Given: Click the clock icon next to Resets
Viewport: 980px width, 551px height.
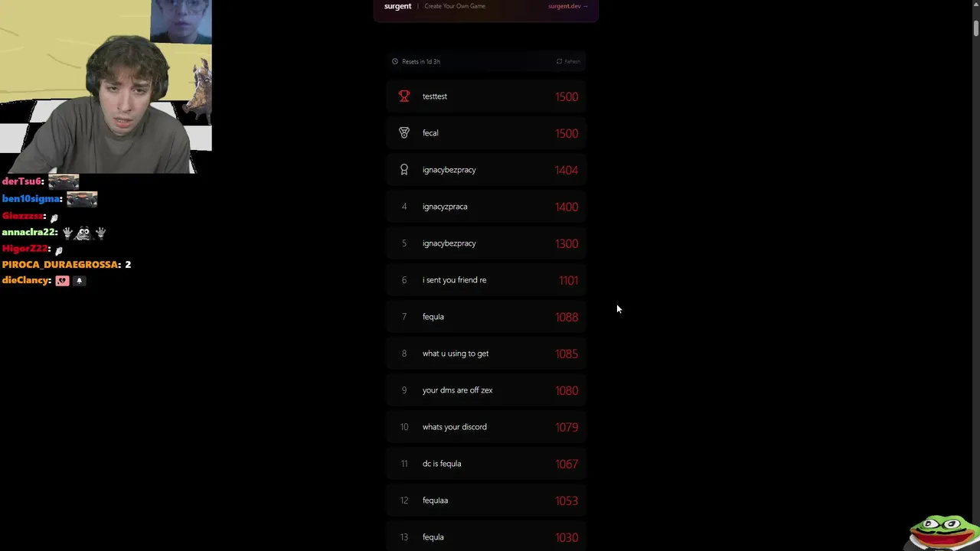Looking at the screenshot, I should coord(395,61).
